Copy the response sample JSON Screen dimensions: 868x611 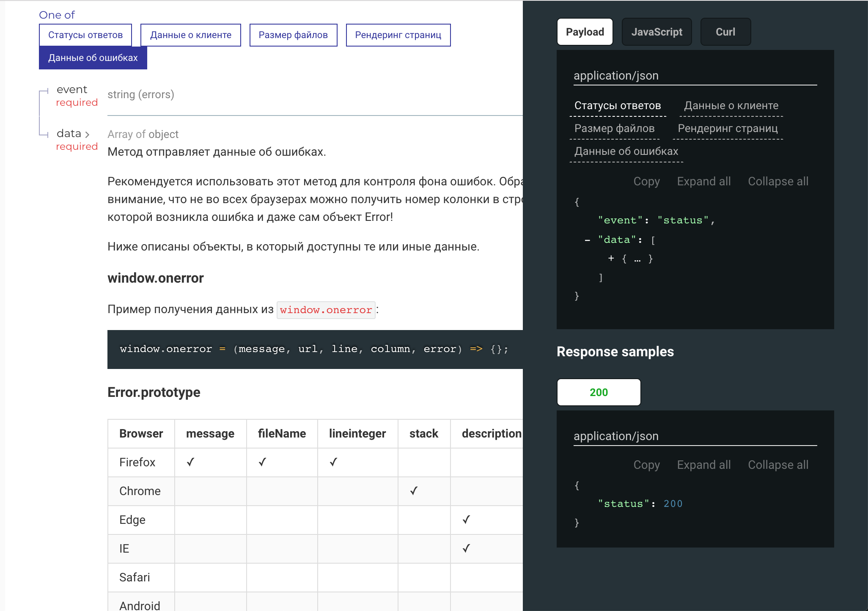tap(646, 465)
